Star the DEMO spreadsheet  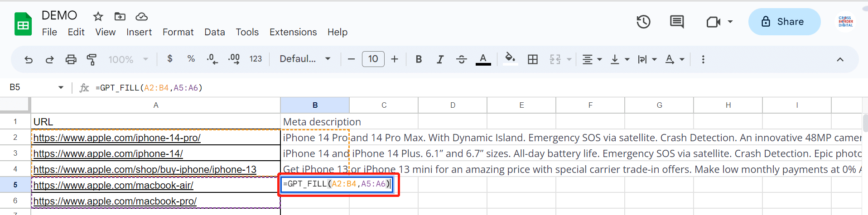98,17
